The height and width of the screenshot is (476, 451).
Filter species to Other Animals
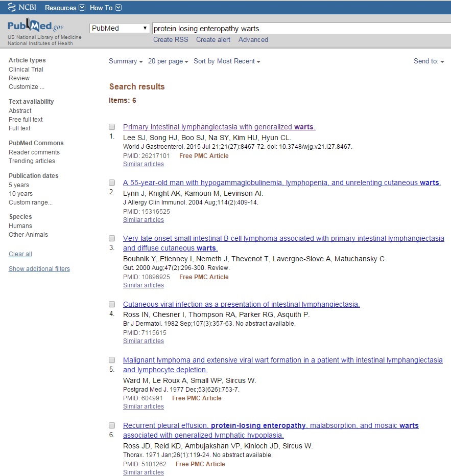pyautogui.click(x=28, y=235)
